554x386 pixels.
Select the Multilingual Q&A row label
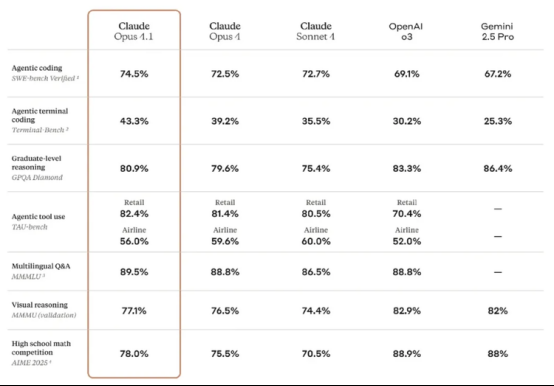tap(41, 266)
